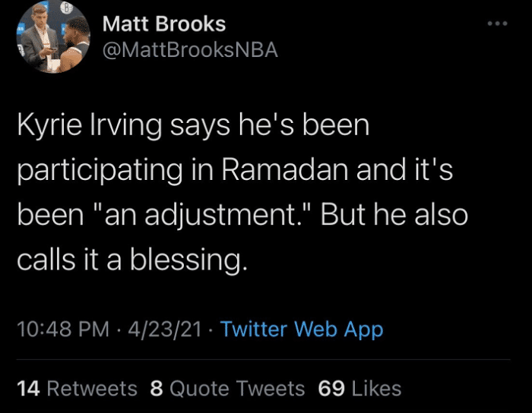Open the tweet's three-dot more options menu
The height and width of the screenshot is (413, 532).
(496, 24)
